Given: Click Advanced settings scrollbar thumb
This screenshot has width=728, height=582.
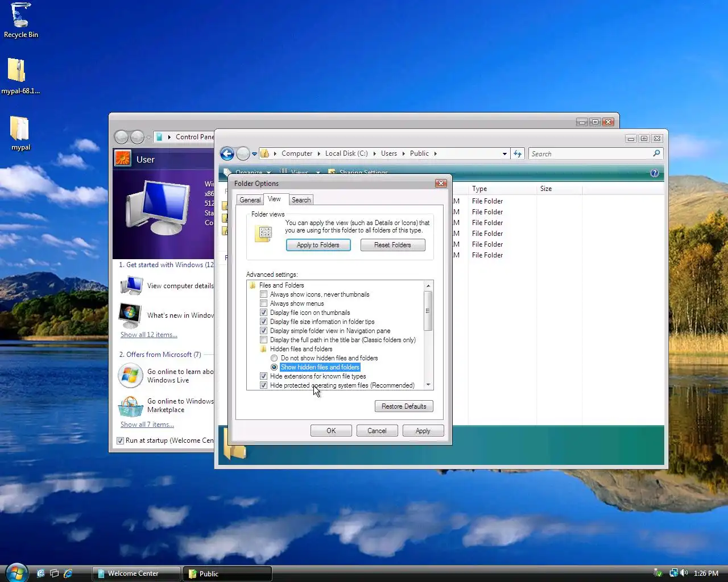Looking at the screenshot, I should (x=428, y=311).
